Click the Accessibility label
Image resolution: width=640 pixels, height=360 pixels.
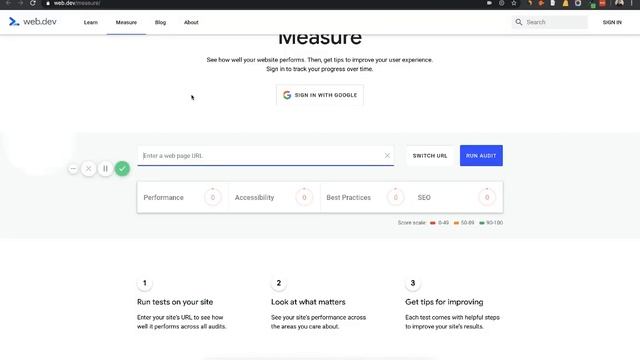254,198
